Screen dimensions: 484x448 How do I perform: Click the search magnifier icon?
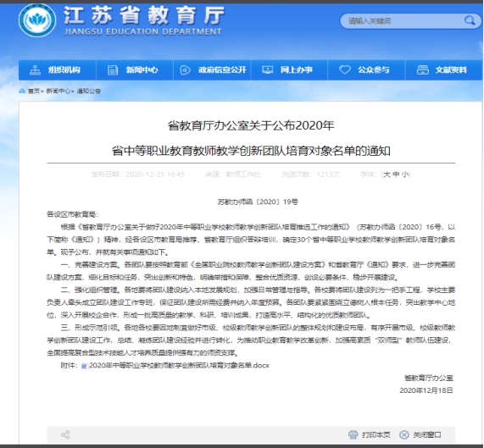tap(470, 20)
